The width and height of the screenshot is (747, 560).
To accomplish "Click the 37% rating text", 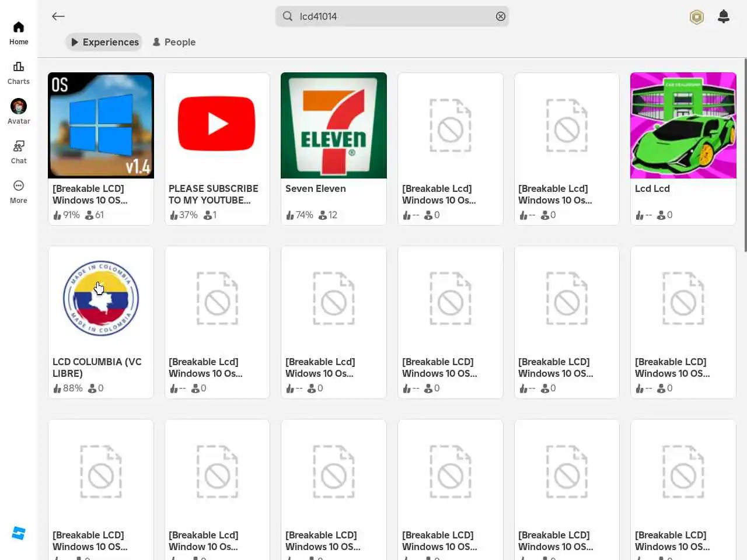I will tap(189, 215).
